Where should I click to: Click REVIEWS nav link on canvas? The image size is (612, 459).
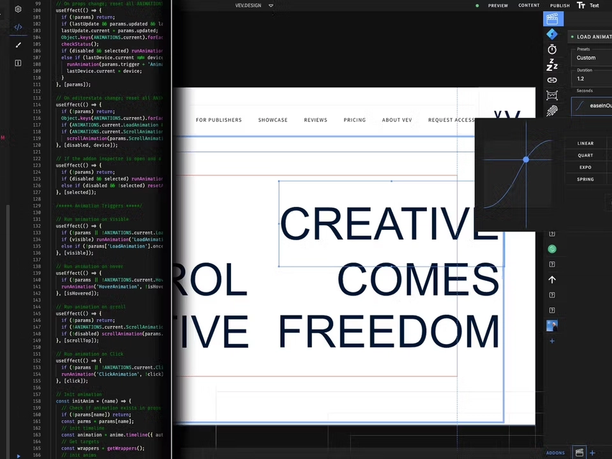[x=315, y=120]
